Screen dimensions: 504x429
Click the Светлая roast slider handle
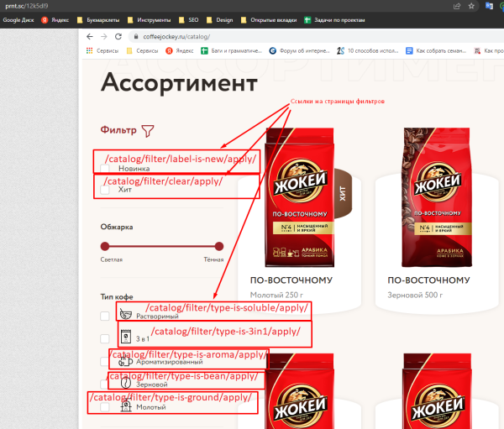tap(105, 246)
